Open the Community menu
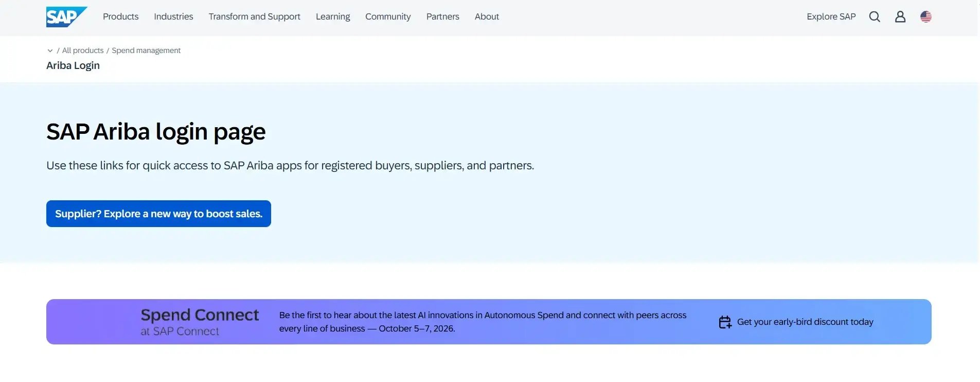 (x=388, y=16)
